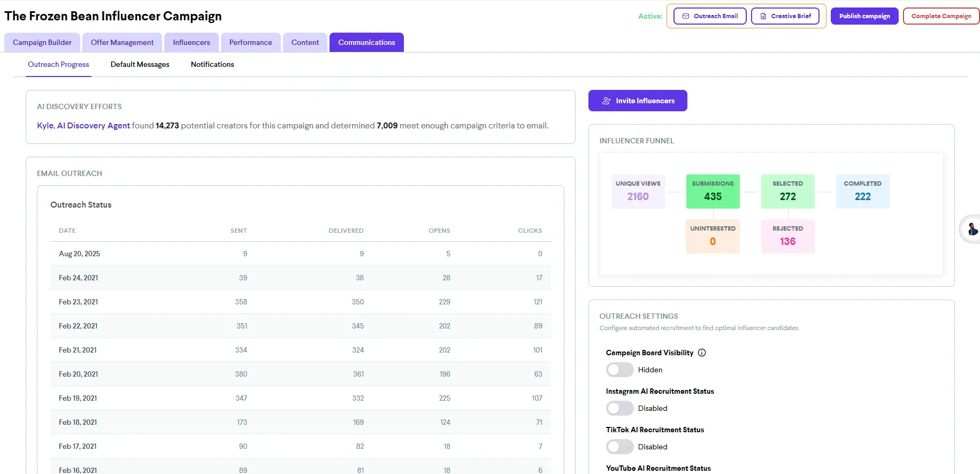Switch to the Notifications sub-tab
Image resolution: width=980 pixels, height=474 pixels.
pyautogui.click(x=212, y=65)
